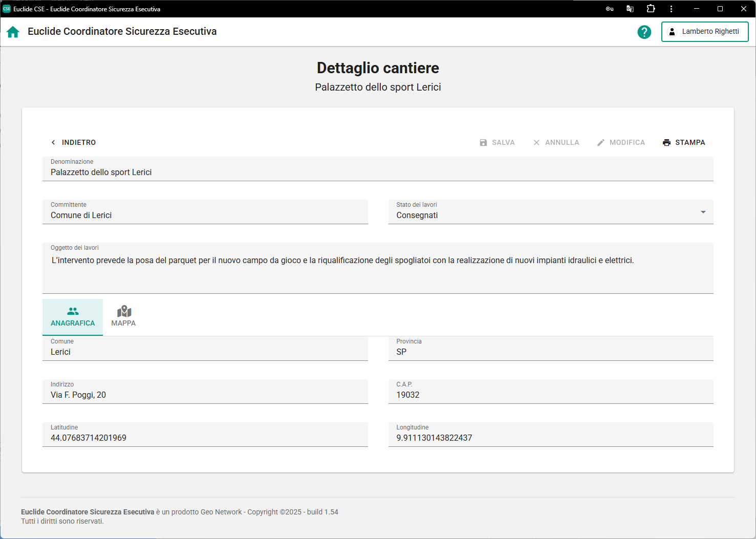The width and height of the screenshot is (756, 539).
Task: Open the extensions puzzle icon
Action: point(651,9)
